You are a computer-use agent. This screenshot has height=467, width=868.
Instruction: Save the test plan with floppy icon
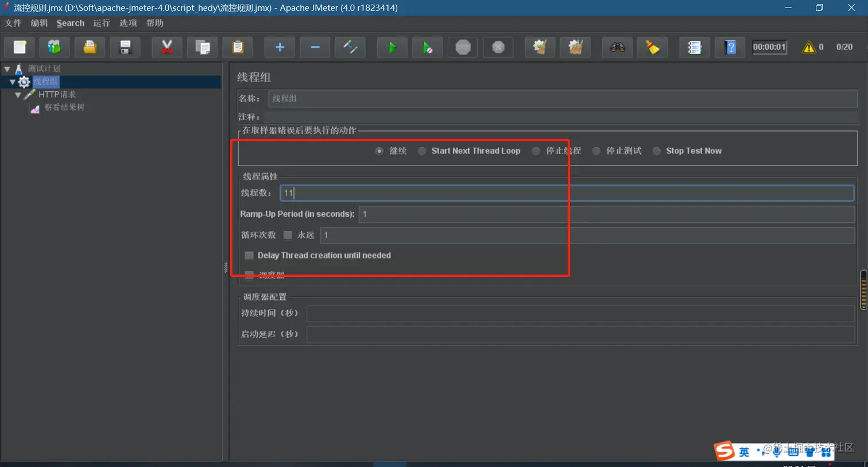pyautogui.click(x=125, y=47)
